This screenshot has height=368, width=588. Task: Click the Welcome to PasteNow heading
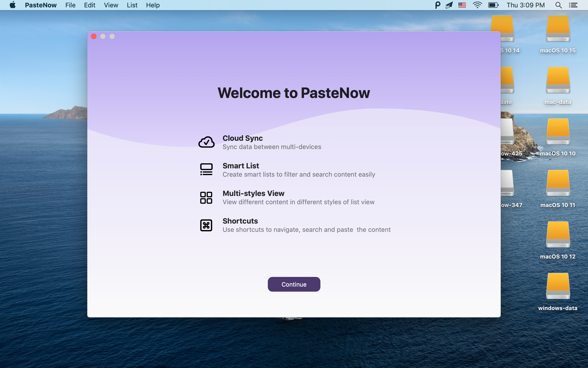click(294, 93)
